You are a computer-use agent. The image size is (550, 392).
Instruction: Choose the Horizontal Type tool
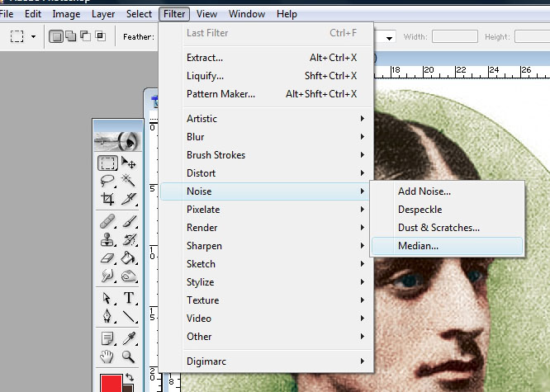[129, 298]
